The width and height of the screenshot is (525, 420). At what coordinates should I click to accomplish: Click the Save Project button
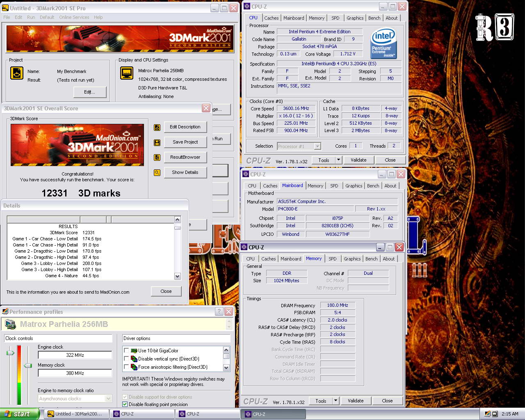click(x=185, y=142)
